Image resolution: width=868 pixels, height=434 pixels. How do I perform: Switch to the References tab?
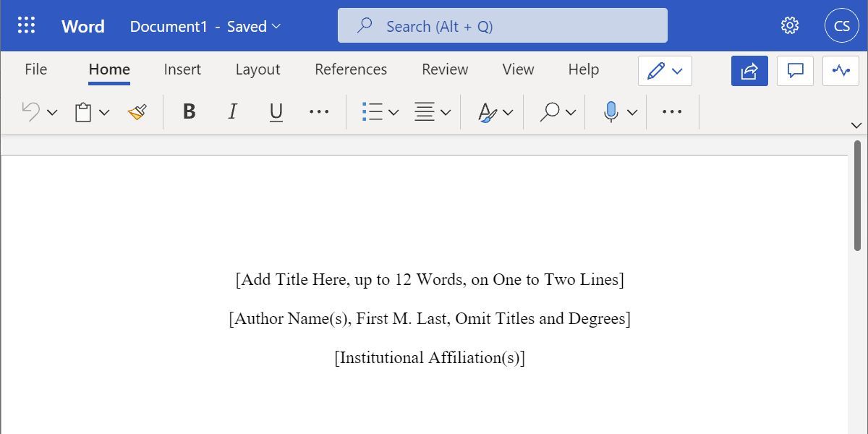coord(351,69)
